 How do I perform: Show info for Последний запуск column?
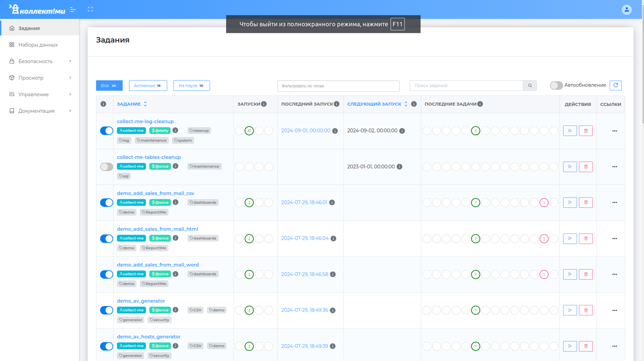(x=337, y=104)
